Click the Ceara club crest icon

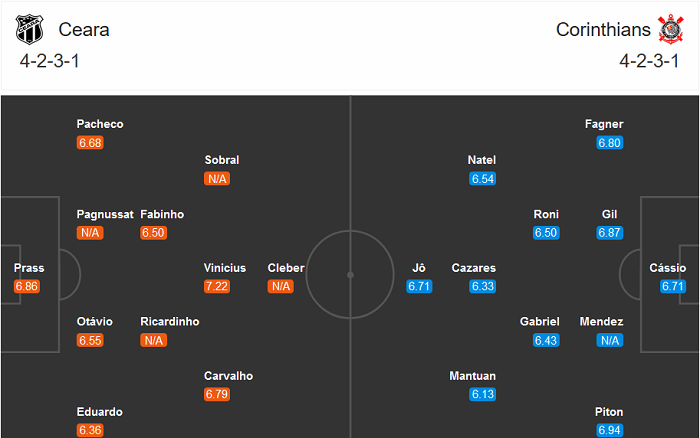31,30
